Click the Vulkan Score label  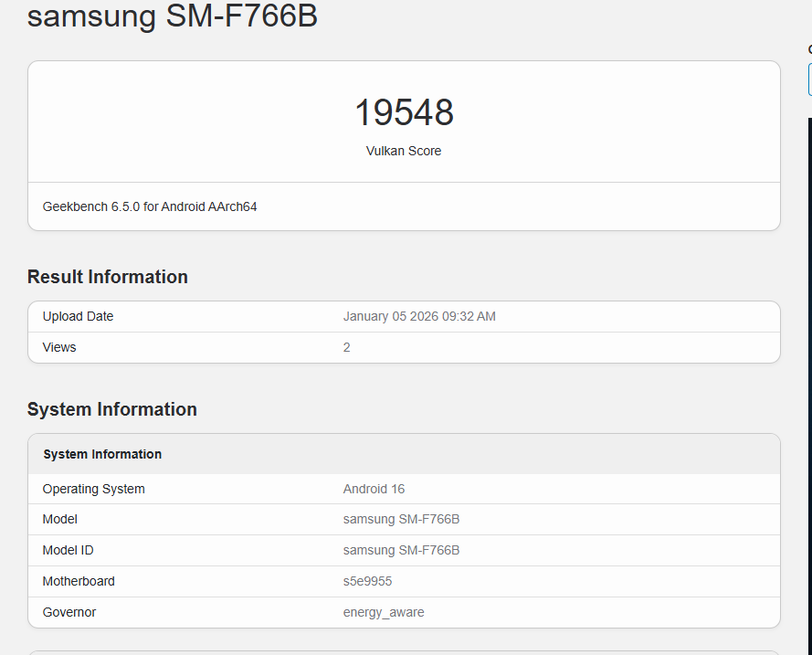point(404,151)
